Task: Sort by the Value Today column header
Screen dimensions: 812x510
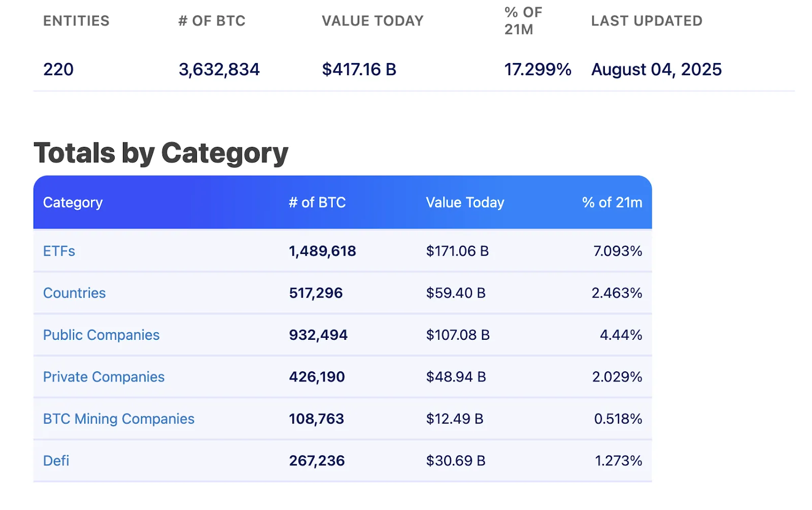Action: (x=465, y=202)
